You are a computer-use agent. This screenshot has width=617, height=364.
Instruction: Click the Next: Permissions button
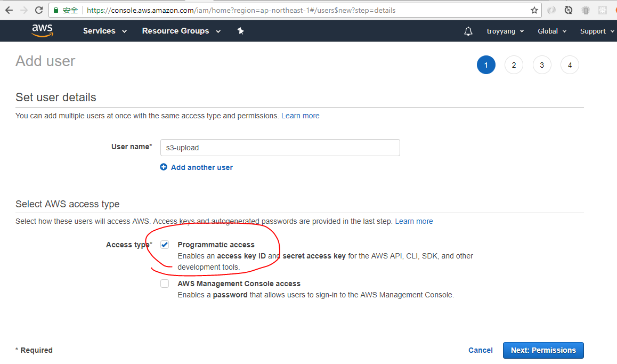[x=543, y=350]
